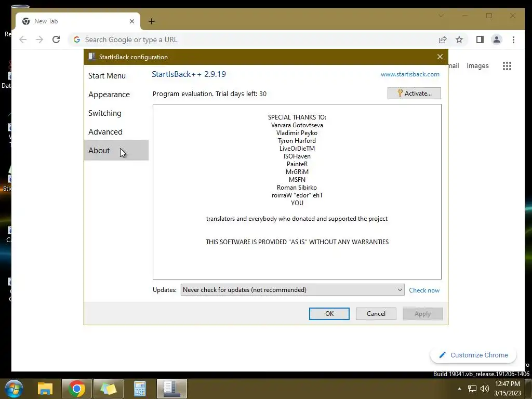The height and width of the screenshot is (399, 532).
Task: Open the Start Menu settings section
Action: pos(107,76)
